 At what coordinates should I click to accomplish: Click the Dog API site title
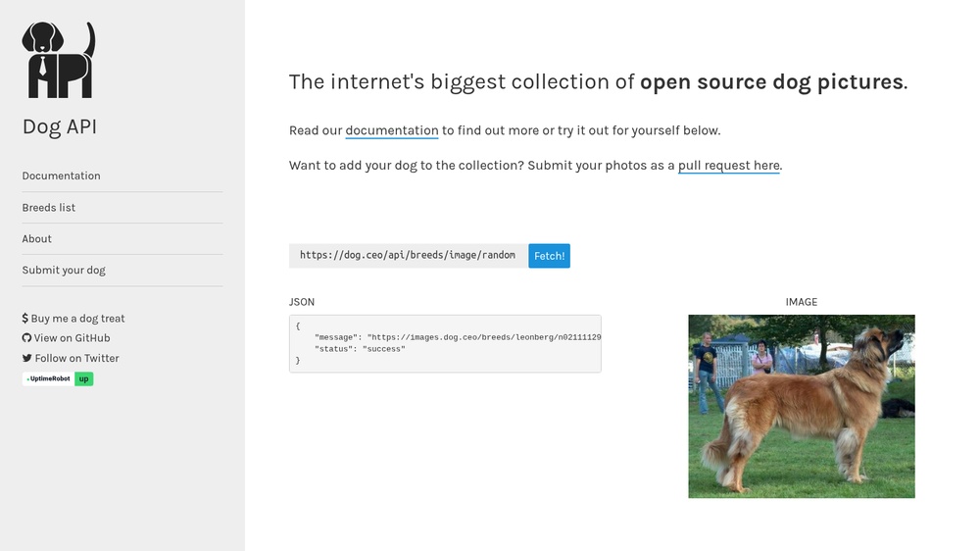60,126
